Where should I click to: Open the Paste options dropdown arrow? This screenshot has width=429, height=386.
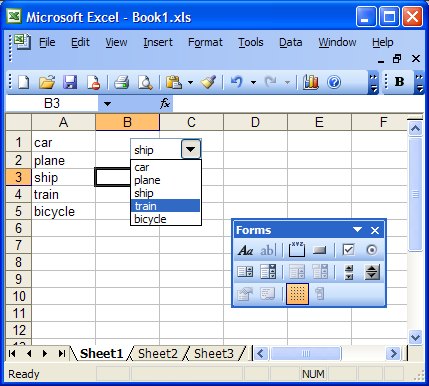[190, 82]
